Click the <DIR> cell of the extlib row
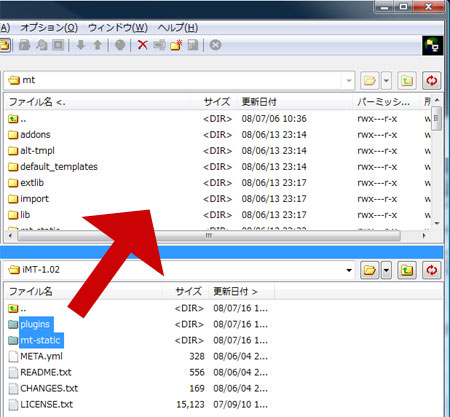 pyautogui.click(x=217, y=183)
